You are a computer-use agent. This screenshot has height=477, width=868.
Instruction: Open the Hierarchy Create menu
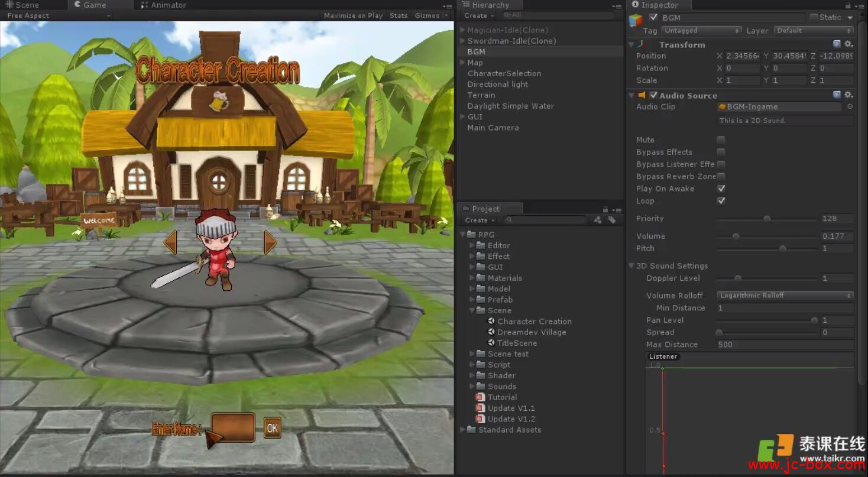(478, 15)
